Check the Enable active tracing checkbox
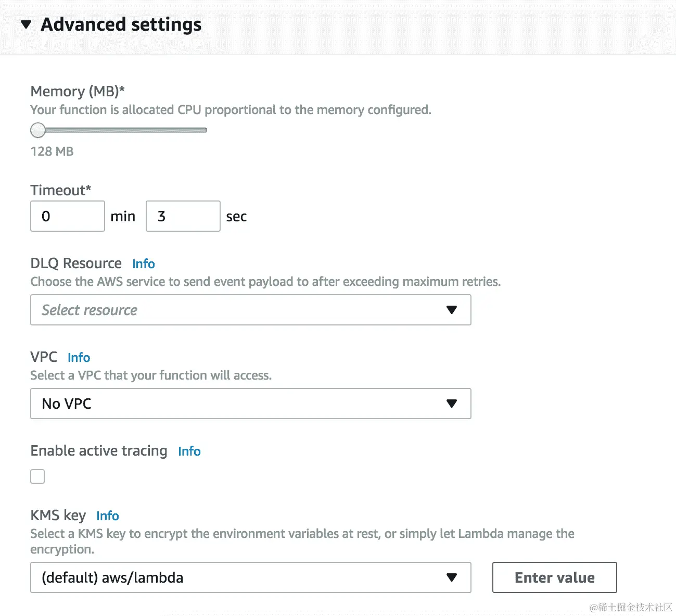This screenshot has height=616, width=676. 37,476
